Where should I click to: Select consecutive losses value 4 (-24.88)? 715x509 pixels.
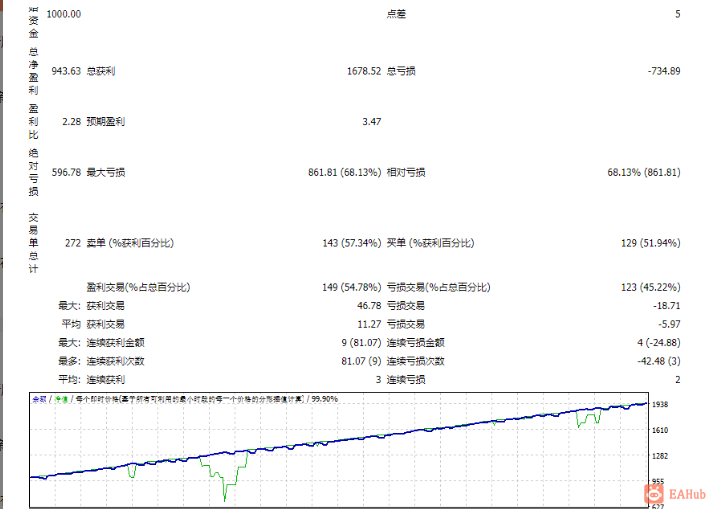pyautogui.click(x=659, y=343)
